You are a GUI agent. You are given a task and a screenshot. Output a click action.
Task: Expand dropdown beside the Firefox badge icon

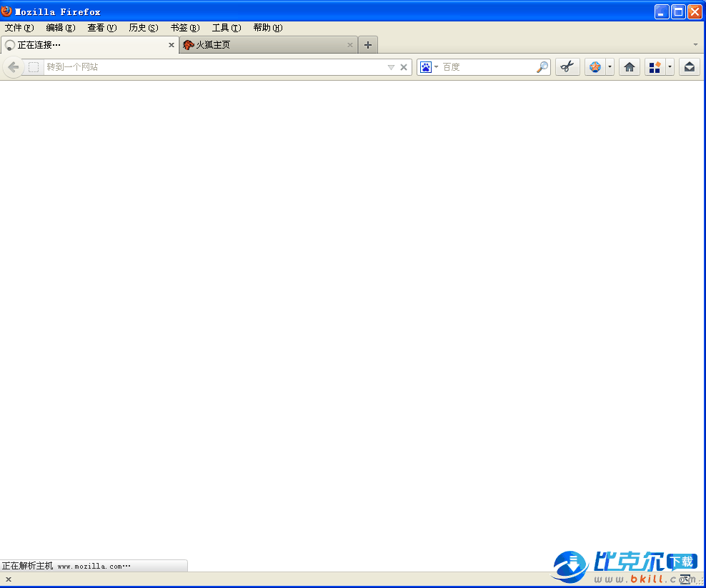pos(610,67)
